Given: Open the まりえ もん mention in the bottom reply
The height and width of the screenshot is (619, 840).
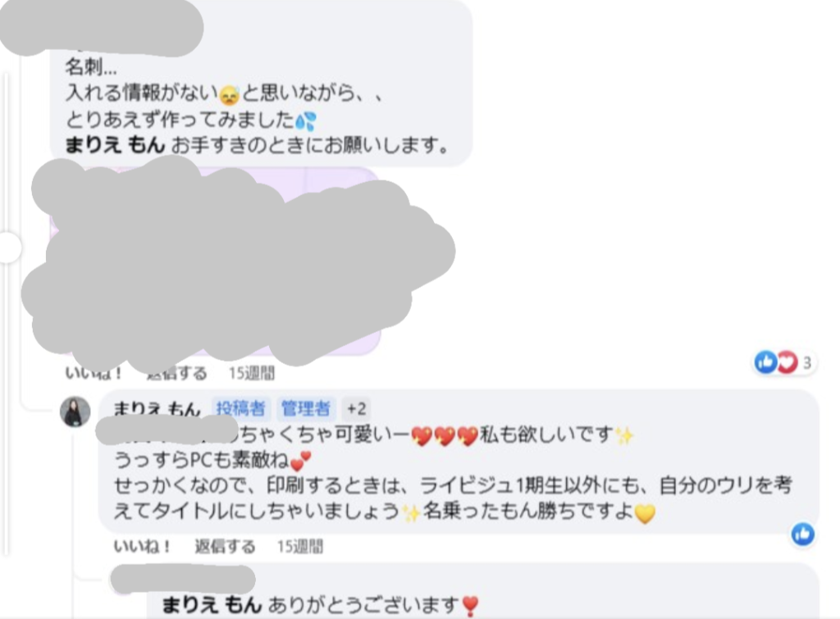Looking at the screenshot, I should tap(212, 605).
